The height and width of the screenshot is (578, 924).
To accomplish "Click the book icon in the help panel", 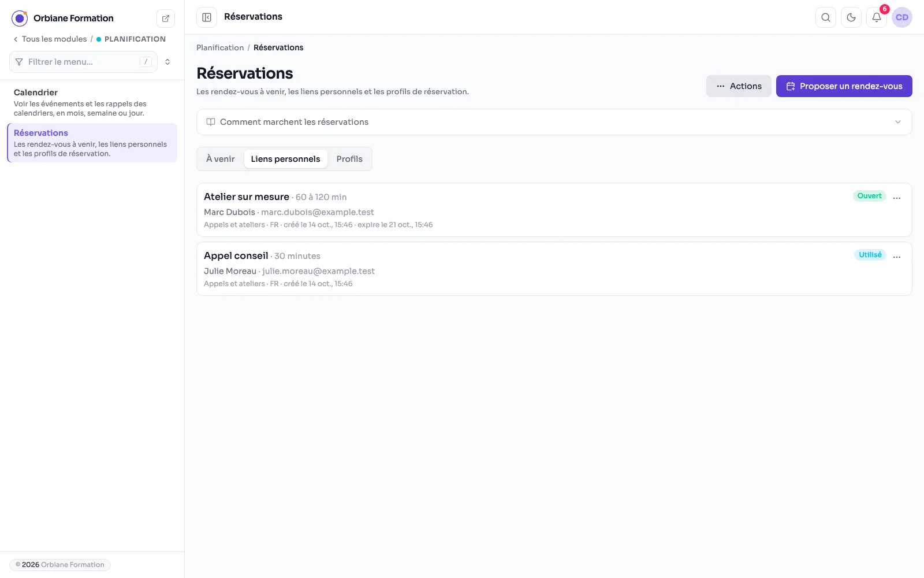I will coord(211,122).
